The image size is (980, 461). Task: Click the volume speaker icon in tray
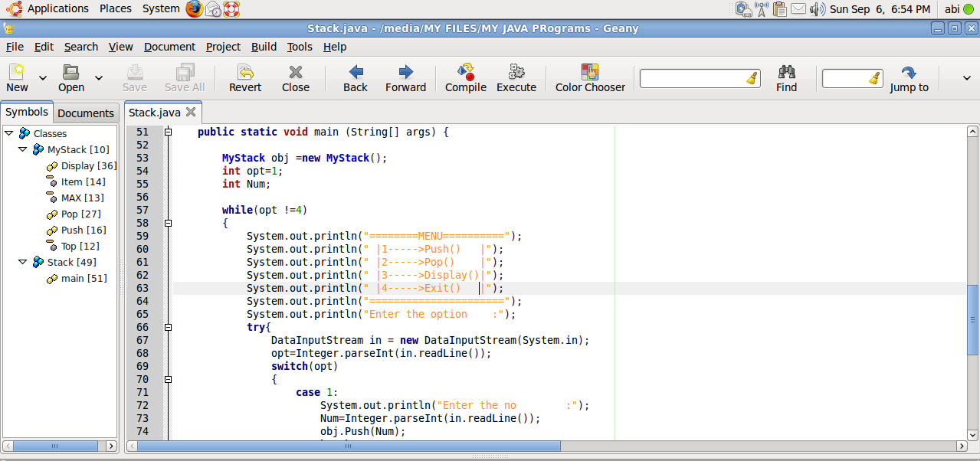click(817, 9)
